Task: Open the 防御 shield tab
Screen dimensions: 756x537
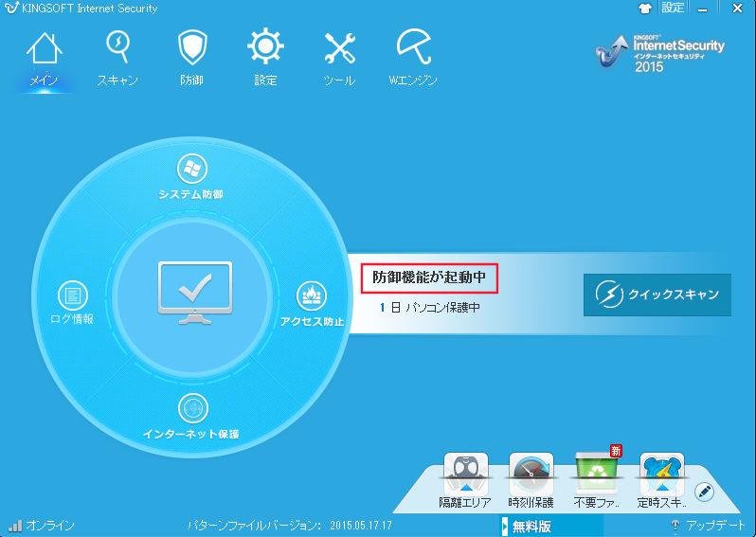Action: [x=192, y=60]
